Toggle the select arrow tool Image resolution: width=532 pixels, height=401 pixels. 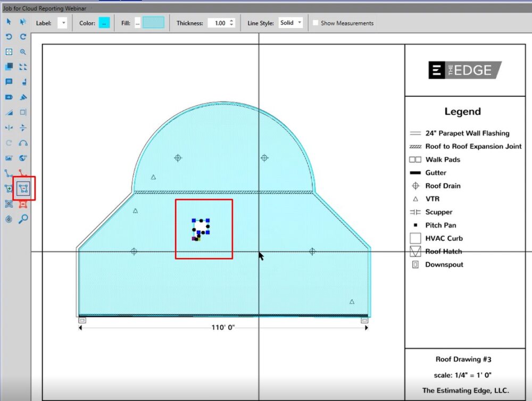(7, 22)
